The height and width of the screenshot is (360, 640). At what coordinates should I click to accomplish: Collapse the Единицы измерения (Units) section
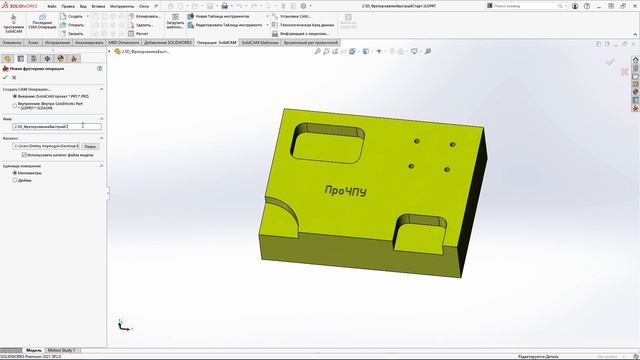[x=102, y=166]
